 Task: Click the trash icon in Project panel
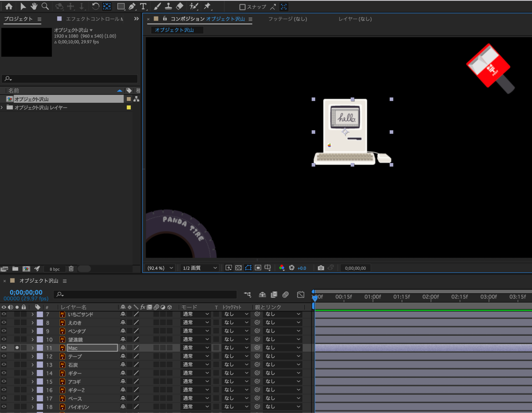(71, 269)
